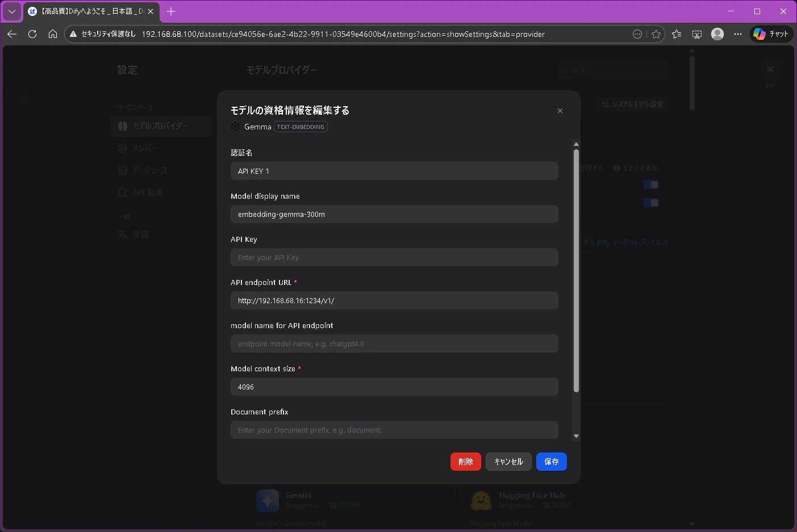Click the dialog scrollbar down arrow

(576, 436)
